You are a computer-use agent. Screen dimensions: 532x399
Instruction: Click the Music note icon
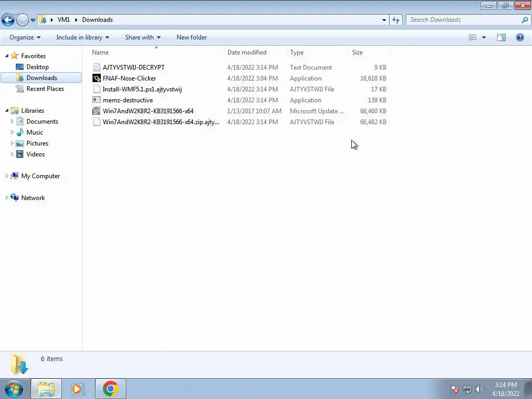point(20,132)
